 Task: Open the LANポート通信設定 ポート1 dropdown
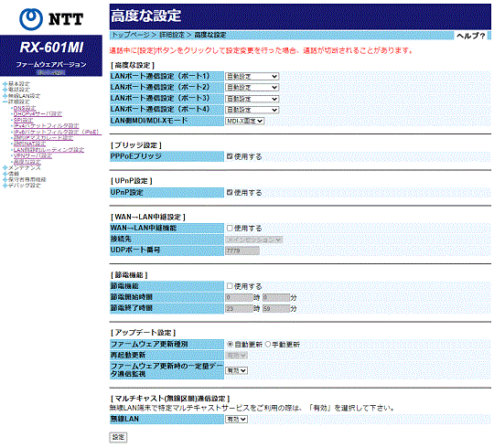252,76
